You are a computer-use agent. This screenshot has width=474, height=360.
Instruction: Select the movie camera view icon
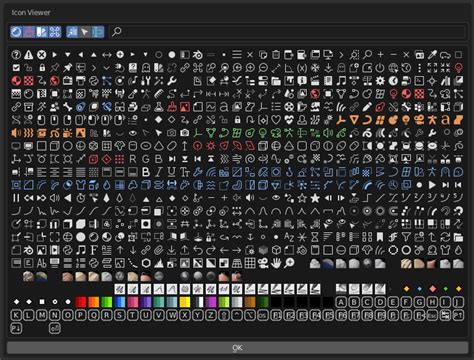click(x=263, y=263)
